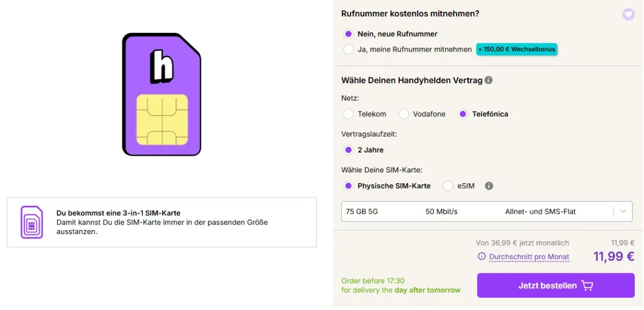644x310 pixels.
Task: Click the shopping cart icon on the order button
Action: coord(588,285)
